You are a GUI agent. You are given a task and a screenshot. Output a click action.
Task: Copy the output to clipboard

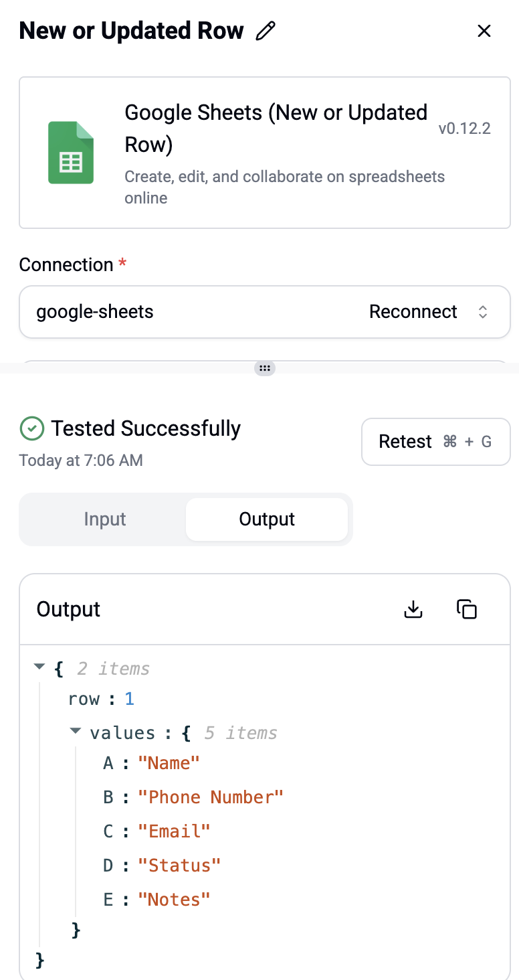(466, 609)
